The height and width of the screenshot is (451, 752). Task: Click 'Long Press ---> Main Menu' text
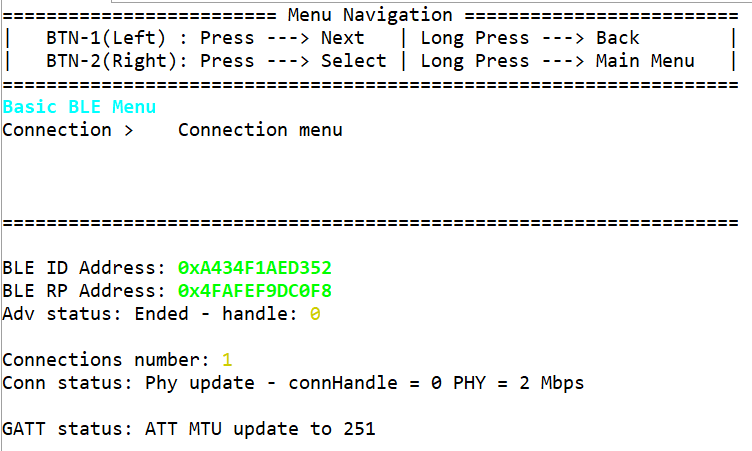557,61
